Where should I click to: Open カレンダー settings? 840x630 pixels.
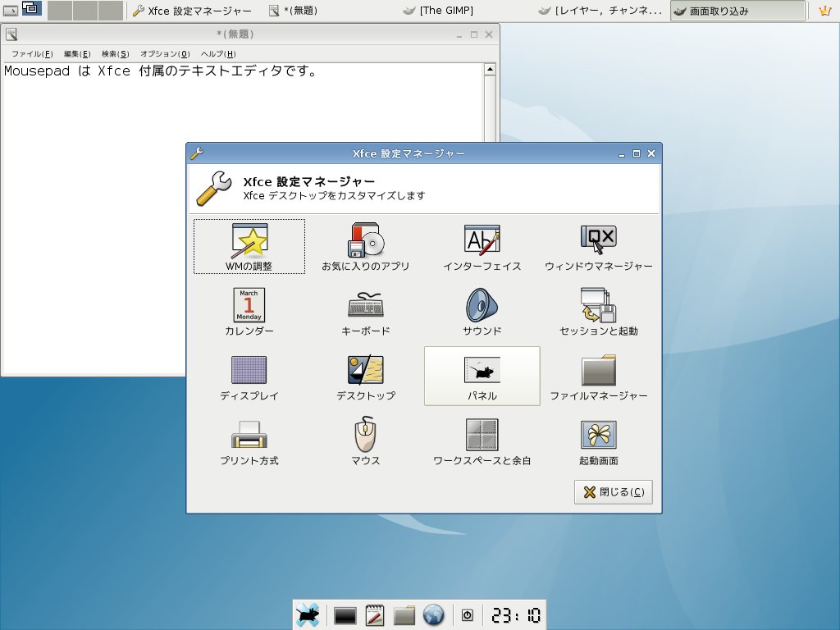pos(249,311)
